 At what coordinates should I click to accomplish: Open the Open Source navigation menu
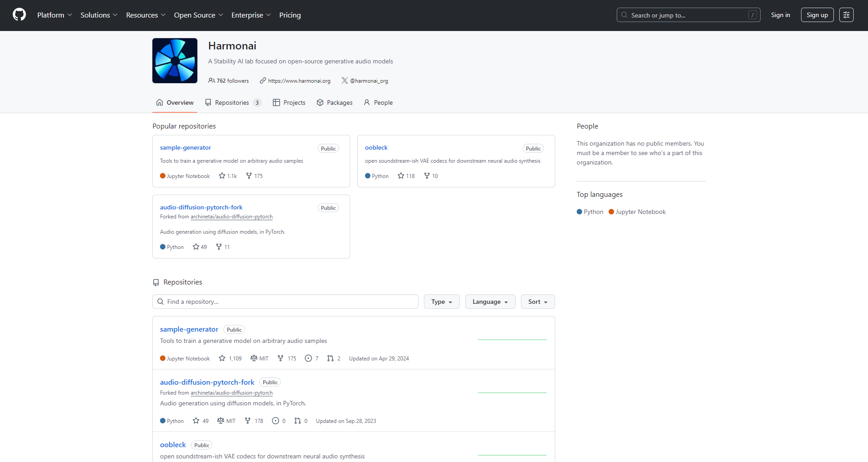coord(198,15)
